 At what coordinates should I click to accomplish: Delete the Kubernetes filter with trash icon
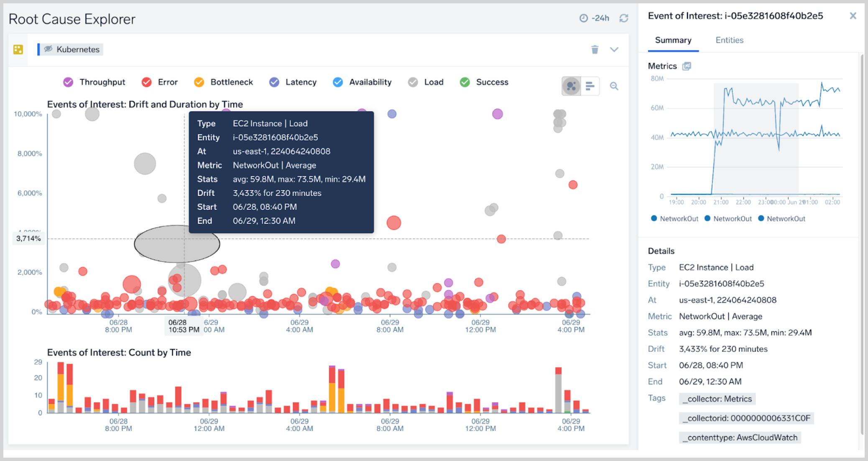(x=595, y=49)
